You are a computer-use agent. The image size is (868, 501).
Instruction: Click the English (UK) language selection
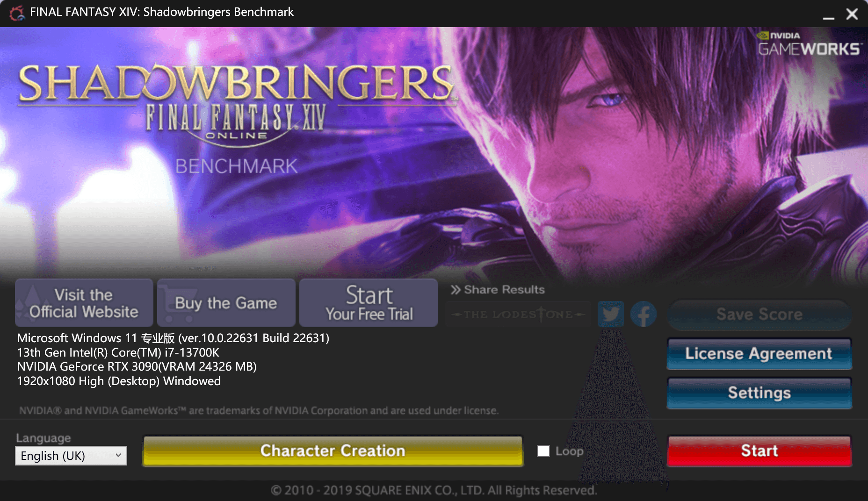(x=53, y=456)
